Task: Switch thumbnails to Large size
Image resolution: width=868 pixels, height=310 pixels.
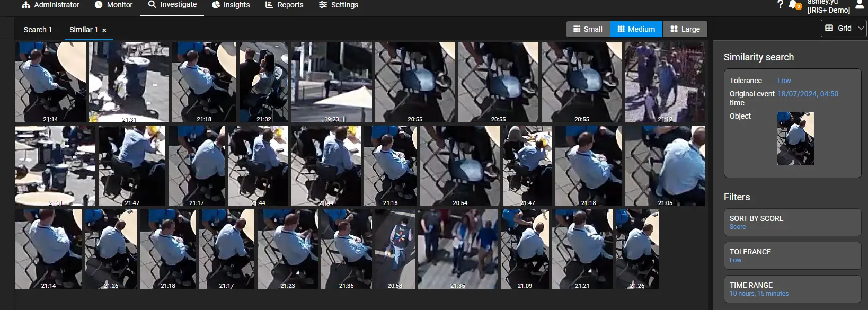Action: 685,29
